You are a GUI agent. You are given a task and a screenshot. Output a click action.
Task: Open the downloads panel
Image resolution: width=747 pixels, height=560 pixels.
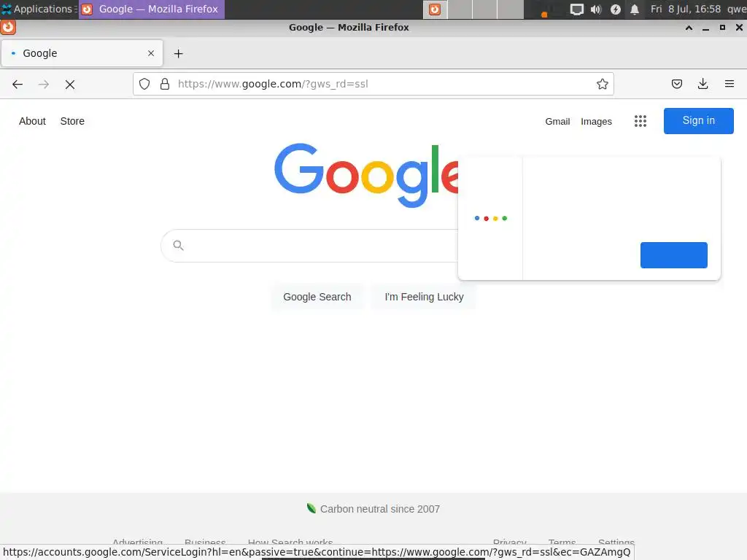pos(703,85)
